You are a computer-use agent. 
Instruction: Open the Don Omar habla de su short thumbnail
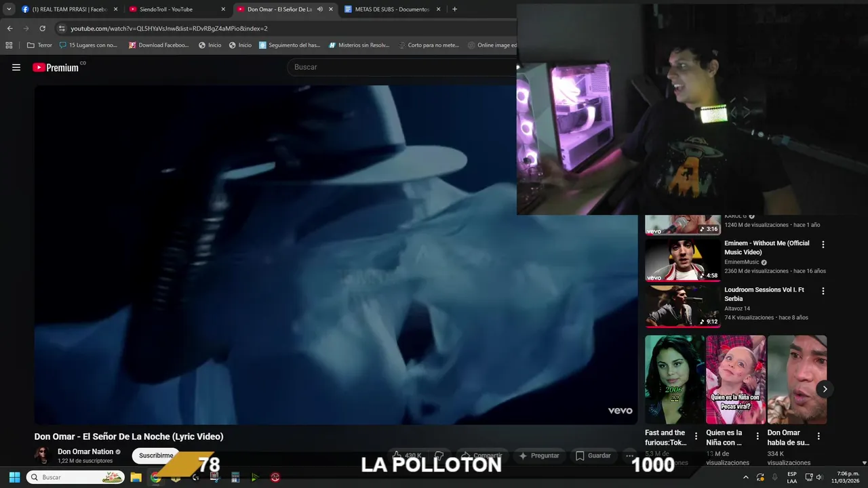797,380
